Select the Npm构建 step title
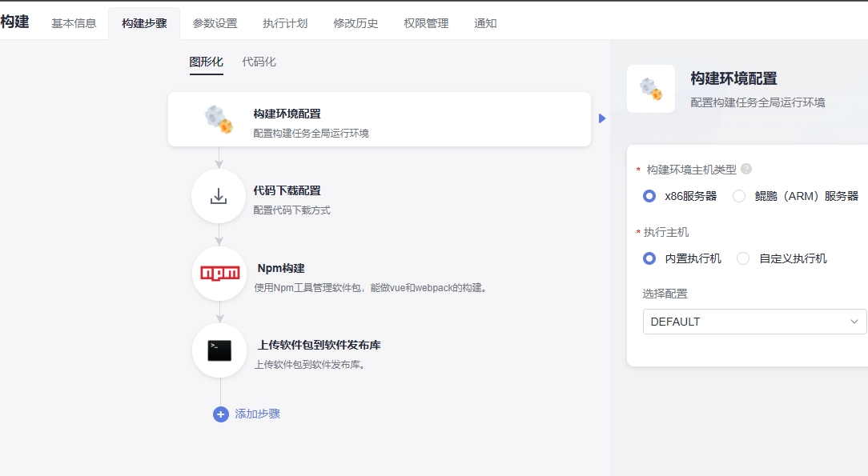The width and height of the screenshot is (868, 476). (281, 269)
